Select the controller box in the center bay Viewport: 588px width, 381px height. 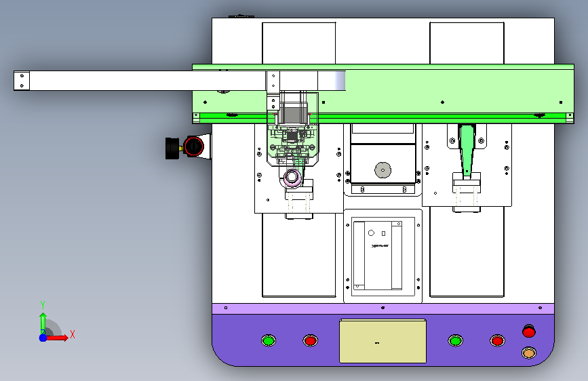[378, 256]
